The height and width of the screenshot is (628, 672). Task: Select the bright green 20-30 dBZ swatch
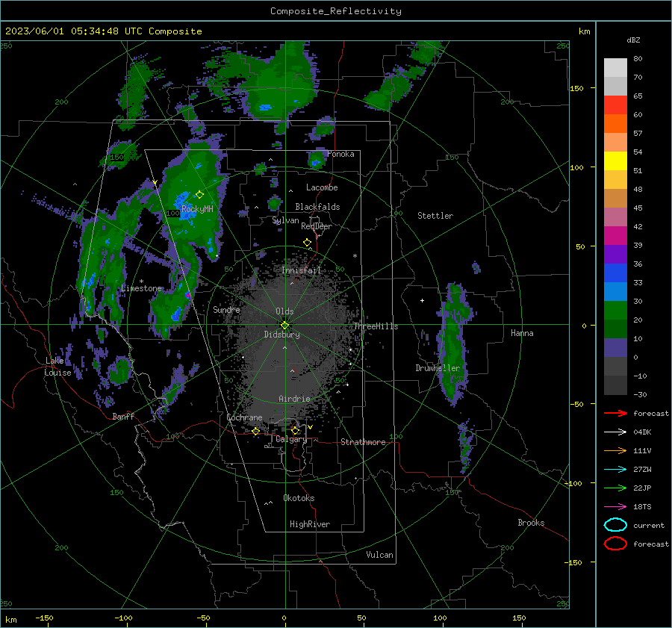click(x=615, y=311)
